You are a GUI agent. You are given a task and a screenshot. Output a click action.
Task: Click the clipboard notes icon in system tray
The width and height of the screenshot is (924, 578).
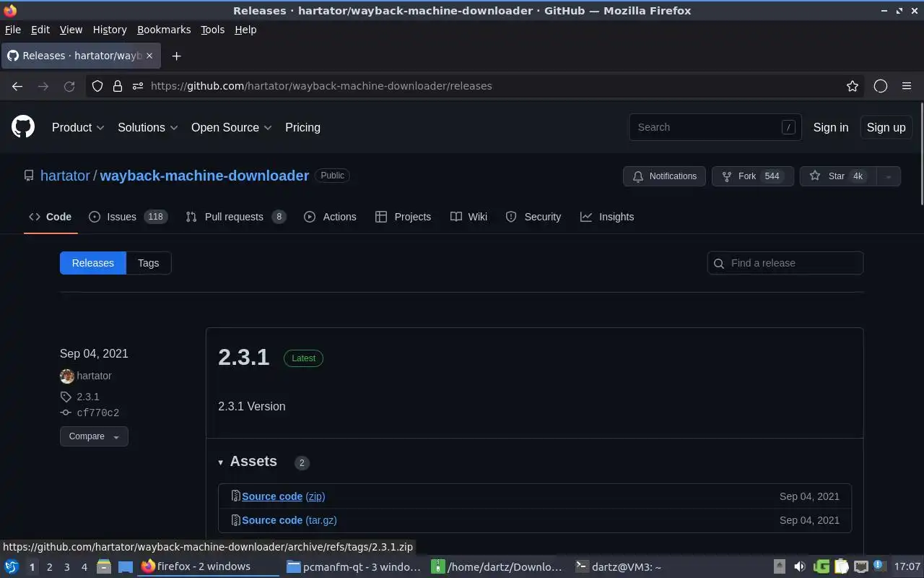(841, 566)
